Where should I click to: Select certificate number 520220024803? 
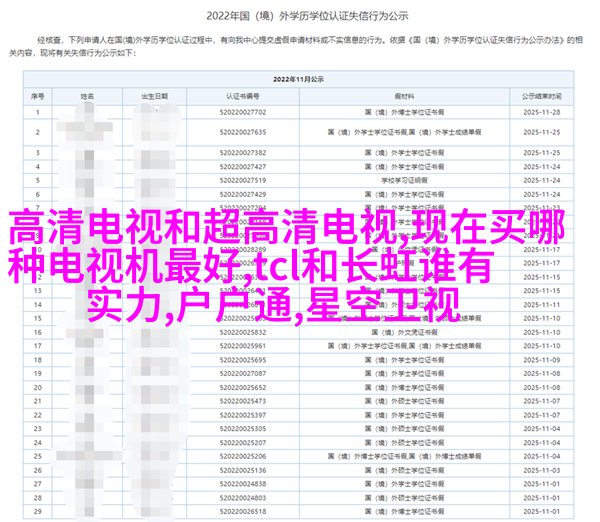click(243, 498)
